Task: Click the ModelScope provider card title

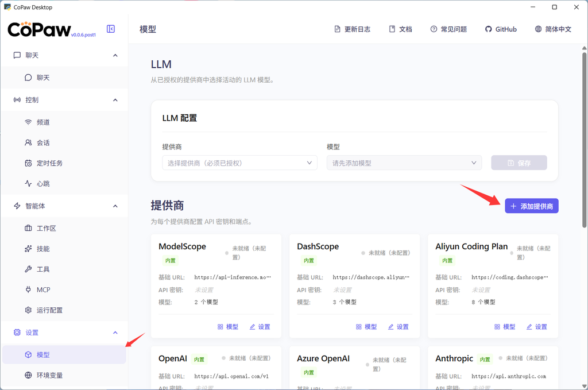Action: (x=182, y=246)
